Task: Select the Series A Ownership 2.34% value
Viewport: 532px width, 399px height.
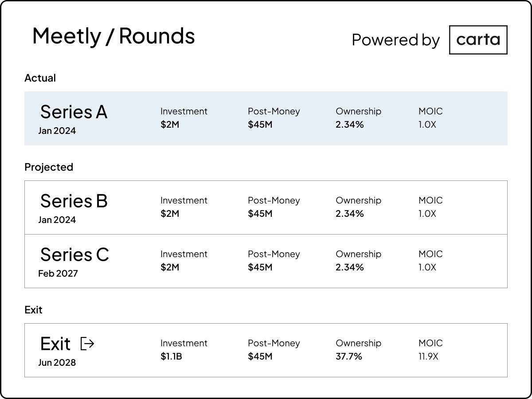Action: click(x=349, y=125)
